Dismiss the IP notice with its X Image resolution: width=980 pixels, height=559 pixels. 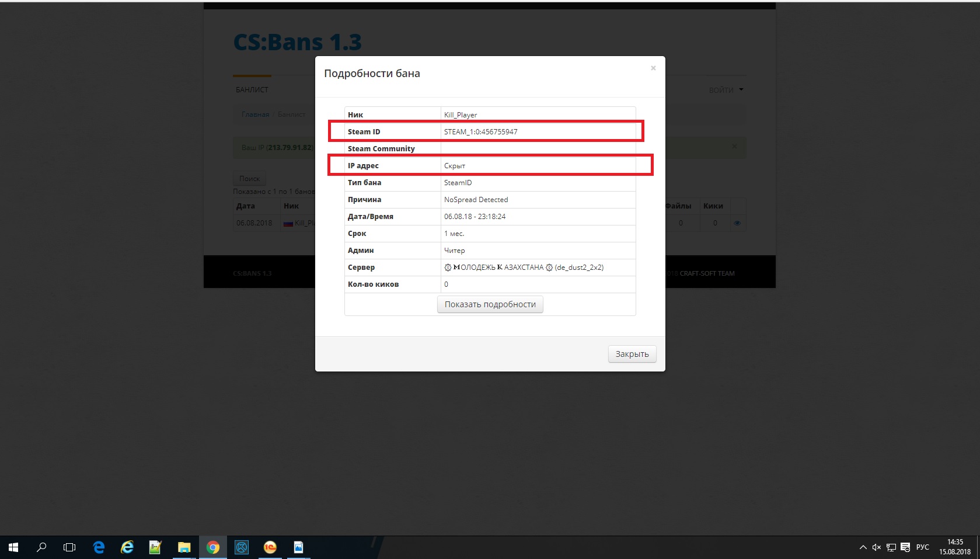point(734,147)
